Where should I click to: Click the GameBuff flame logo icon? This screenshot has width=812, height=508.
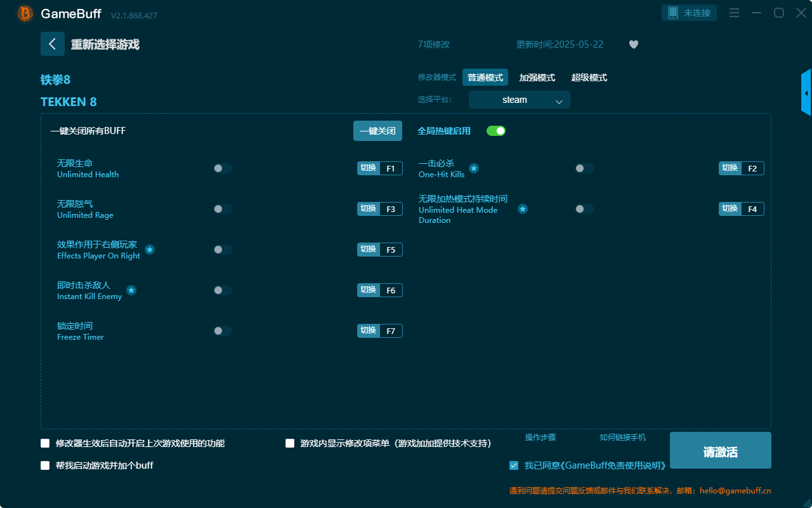[24, 13]
